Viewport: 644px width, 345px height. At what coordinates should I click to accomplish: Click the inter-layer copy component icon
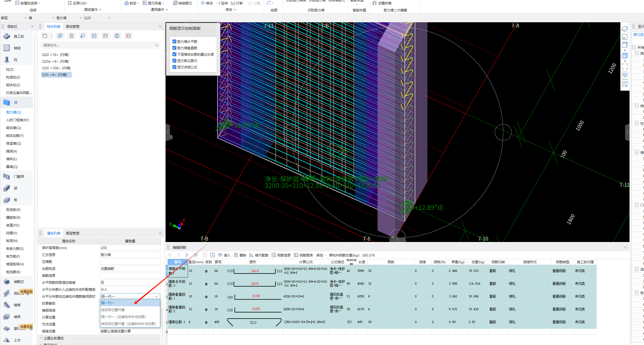pyautogui.click(x=83, y=36)
